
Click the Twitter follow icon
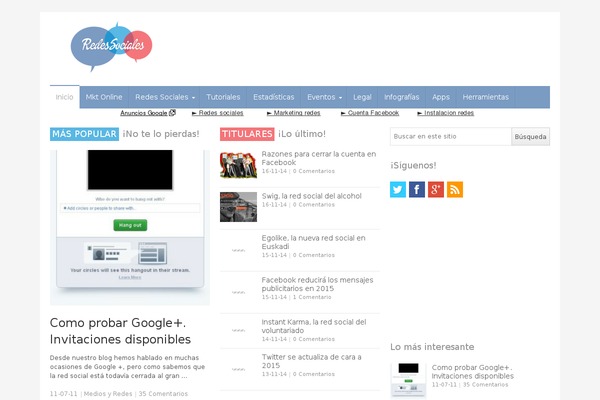[398, 189]
